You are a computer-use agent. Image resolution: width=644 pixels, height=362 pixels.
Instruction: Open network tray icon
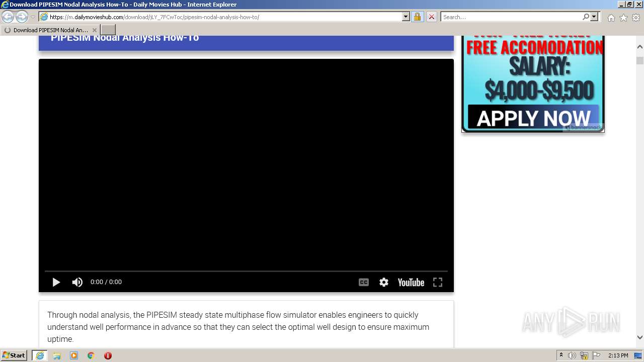584,355
